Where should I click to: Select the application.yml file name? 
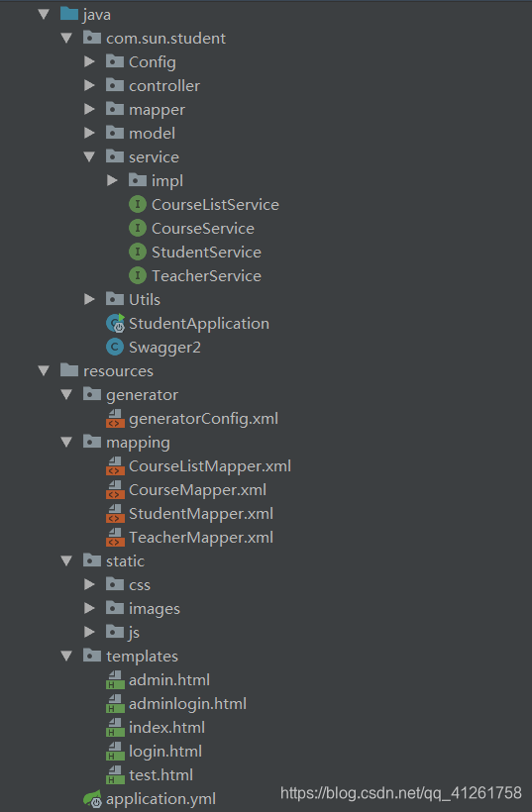pos(161,799)
